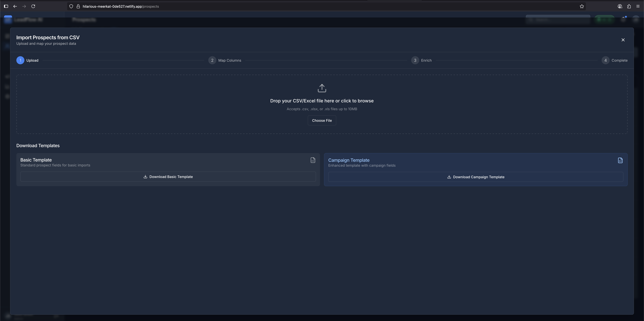Go to step 2 Map Columns
The image size is (644, 321).
tap(212, 61)
